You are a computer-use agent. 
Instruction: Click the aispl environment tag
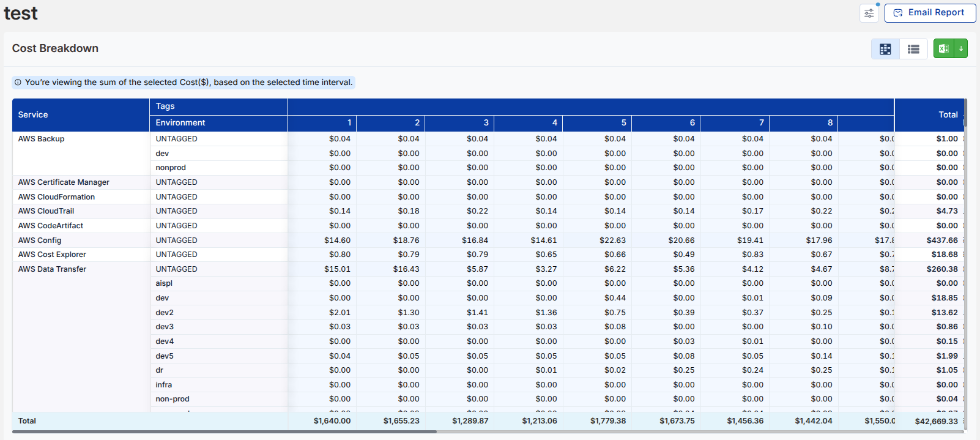point(164,283)
